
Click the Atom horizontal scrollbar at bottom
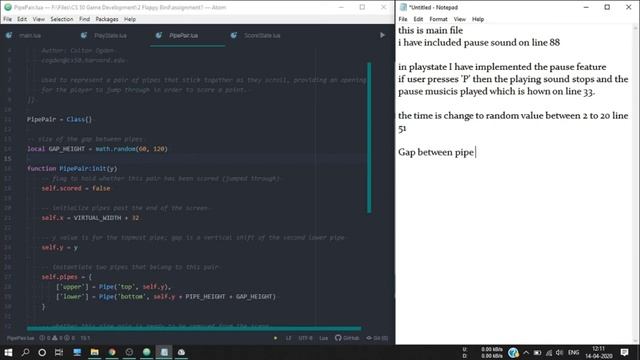[194, 328]
